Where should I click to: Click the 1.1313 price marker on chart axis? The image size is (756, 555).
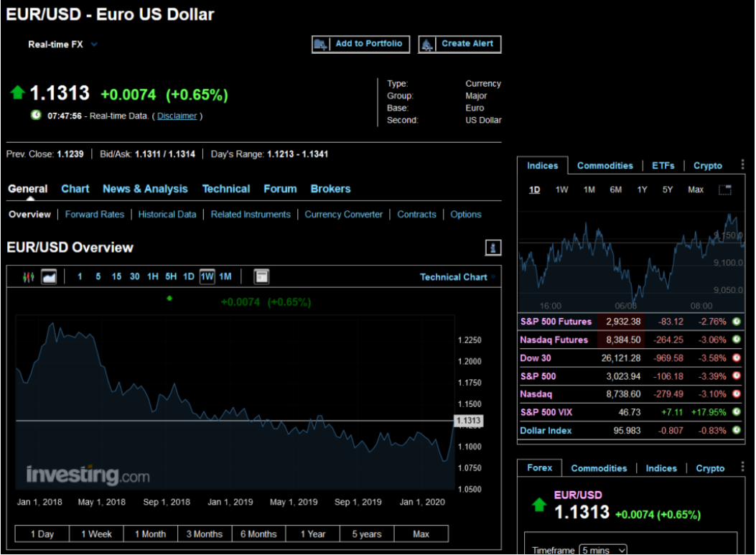(469, 421)
